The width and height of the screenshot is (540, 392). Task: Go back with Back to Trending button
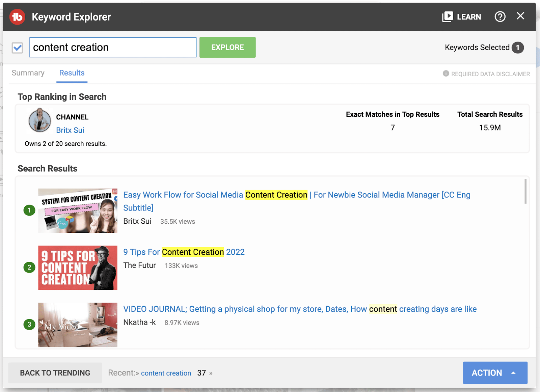pos(55,373)
